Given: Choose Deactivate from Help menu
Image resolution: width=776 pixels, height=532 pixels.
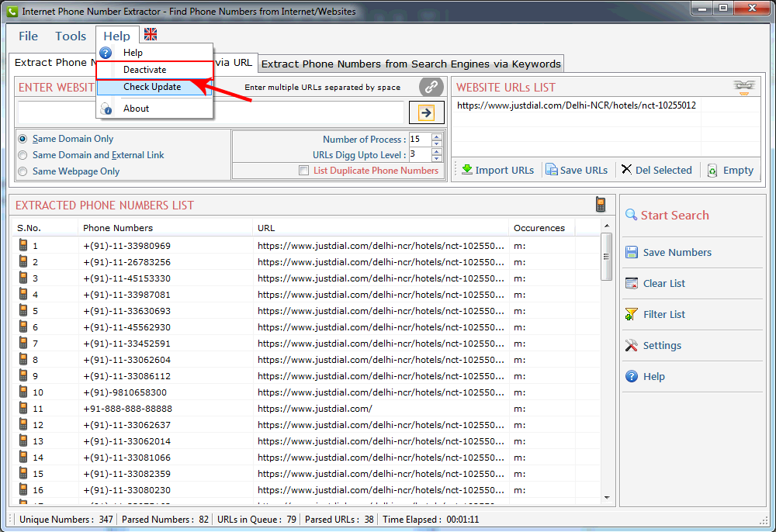Looking at the screenshot, I should 155,70.
